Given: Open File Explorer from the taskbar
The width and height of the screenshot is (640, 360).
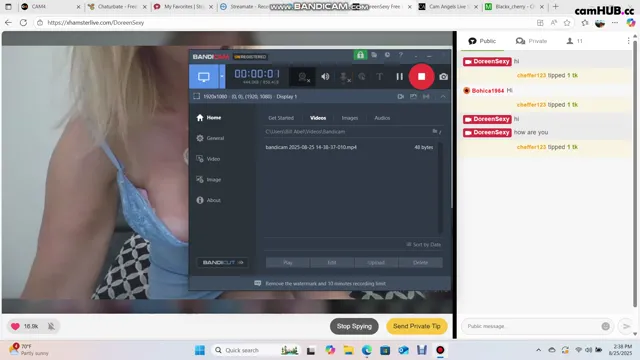Looking at the screenshot, I should point(348,350).
